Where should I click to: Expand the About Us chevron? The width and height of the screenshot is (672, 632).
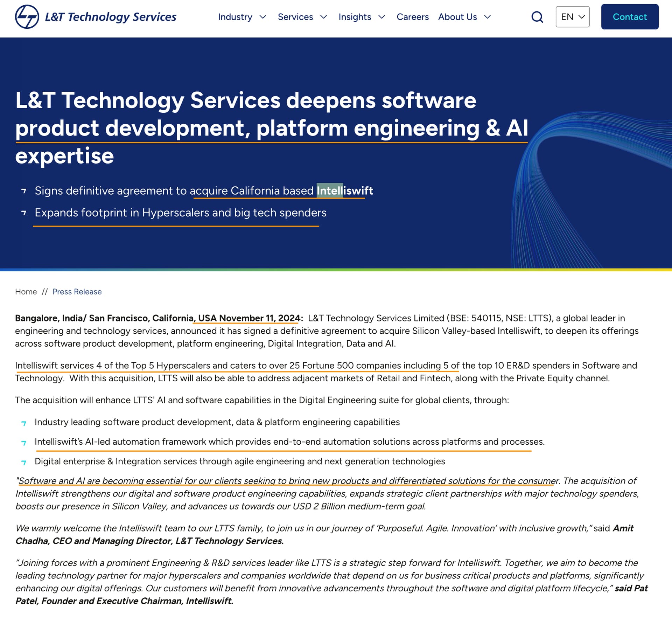pyautogui.click(x=488, y=17)
